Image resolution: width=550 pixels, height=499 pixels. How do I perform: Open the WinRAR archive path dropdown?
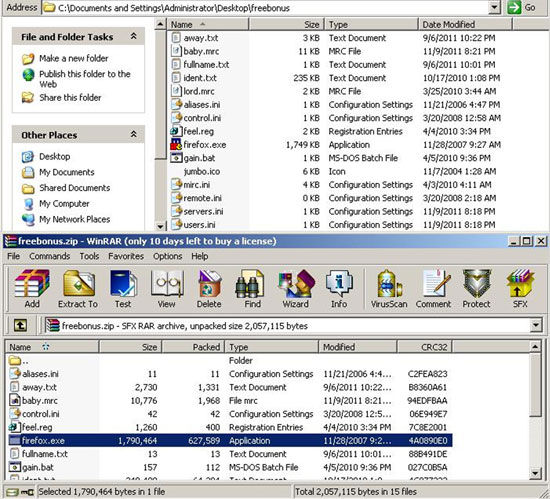pyautogui.click(x=535, y=326)
